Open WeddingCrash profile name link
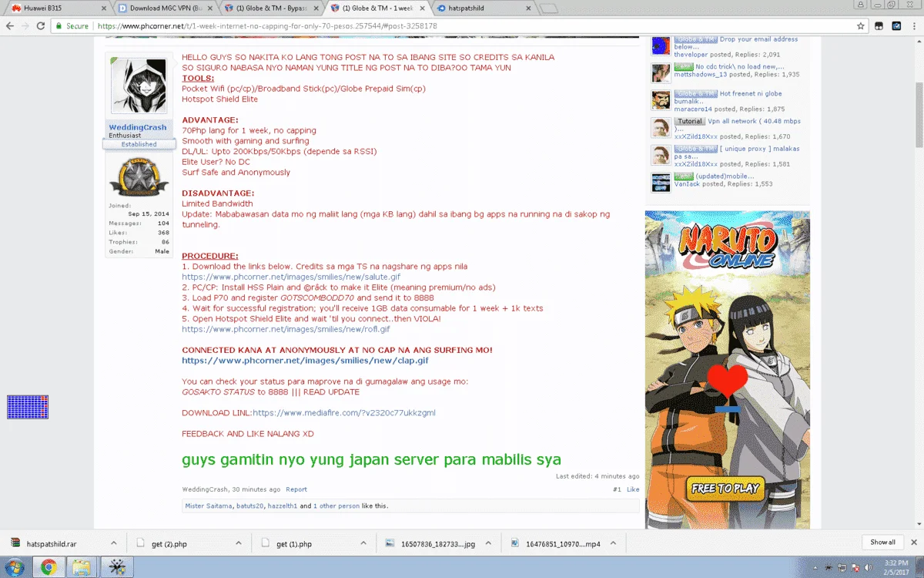Image resolution: width=924 pixels, height=578 pixels. pos(138,127)
